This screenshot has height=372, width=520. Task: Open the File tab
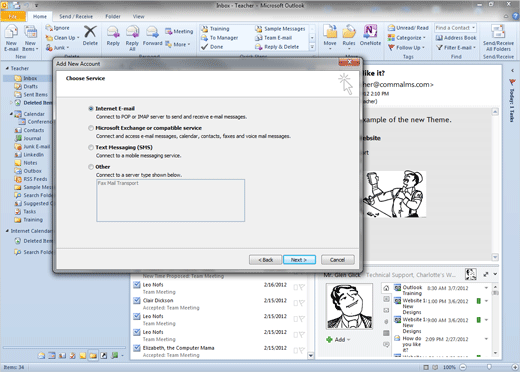(x=13, y=16)
